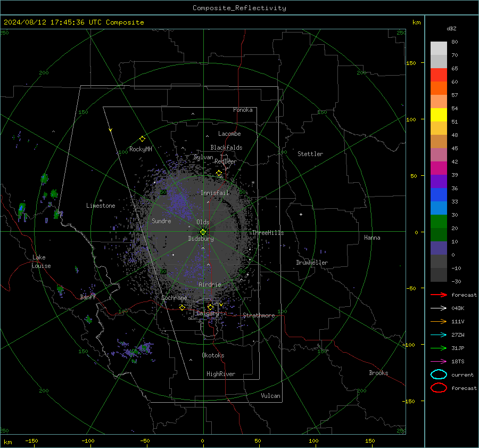The height and width of the screenshot is (448, 479).
Task: Click the yellow diamond marker above Calgary
Action: point(210,307)
